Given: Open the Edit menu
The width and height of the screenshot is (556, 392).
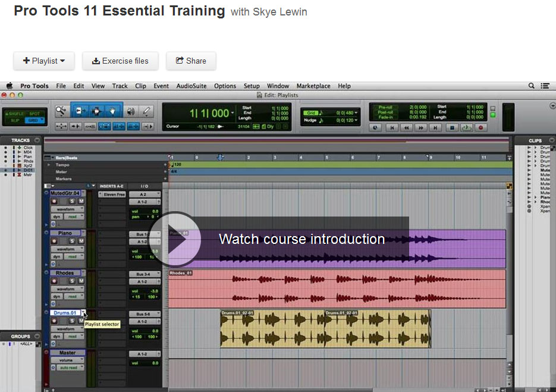Looking at the screenshot, I should click(x=78, y=86).
